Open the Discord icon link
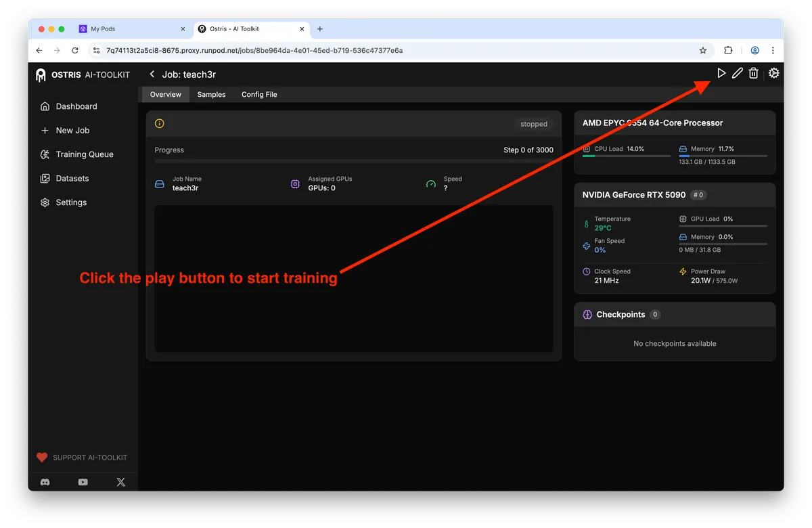 point(45,482)
